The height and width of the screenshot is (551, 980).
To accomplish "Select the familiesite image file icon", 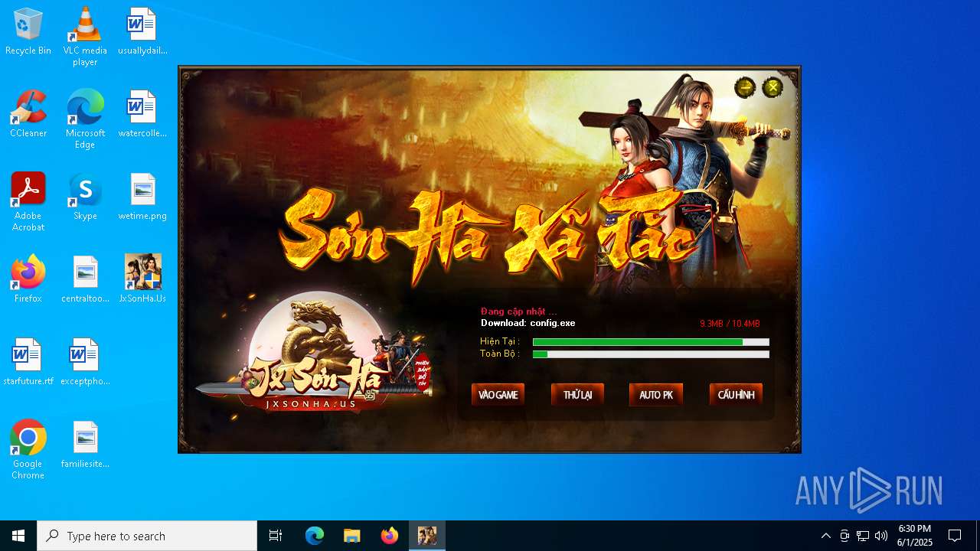I will pos(85,445).
